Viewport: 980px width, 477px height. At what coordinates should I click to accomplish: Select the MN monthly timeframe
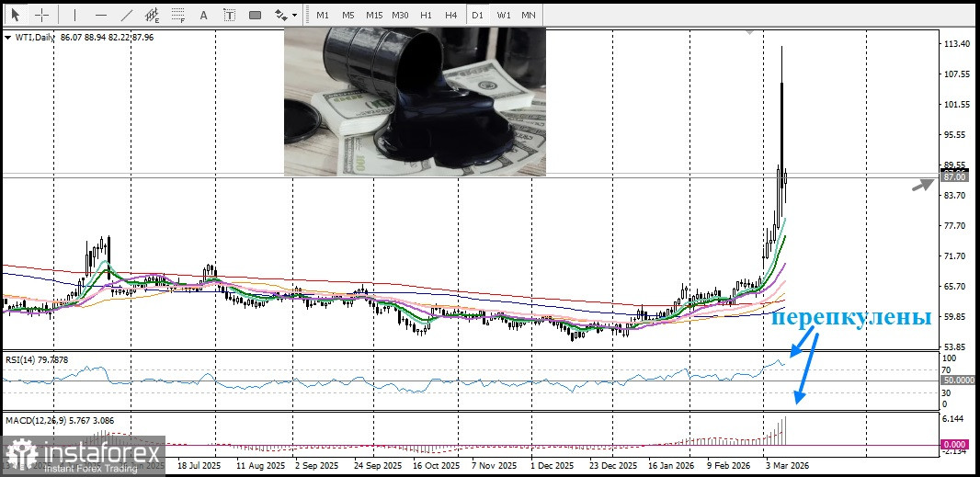(529, 15)
